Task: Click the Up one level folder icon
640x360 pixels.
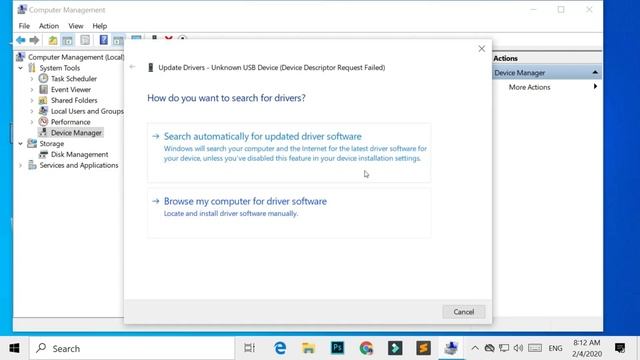Action: [53, 40]
